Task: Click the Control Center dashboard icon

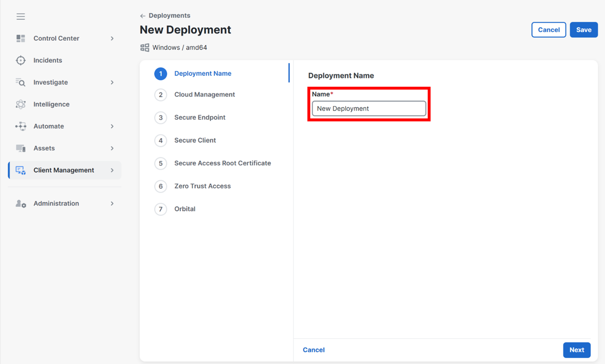Action: (x=21, y=38)
